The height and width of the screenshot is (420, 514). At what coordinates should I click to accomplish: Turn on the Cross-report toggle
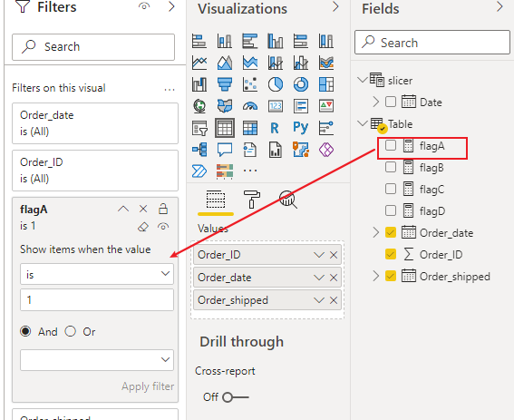pyautogui.click(x=236, y=397)
